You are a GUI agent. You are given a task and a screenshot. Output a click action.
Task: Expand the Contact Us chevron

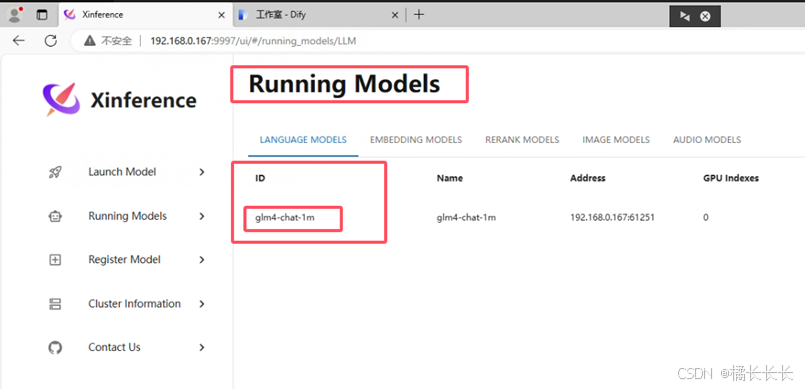[202, 348]
